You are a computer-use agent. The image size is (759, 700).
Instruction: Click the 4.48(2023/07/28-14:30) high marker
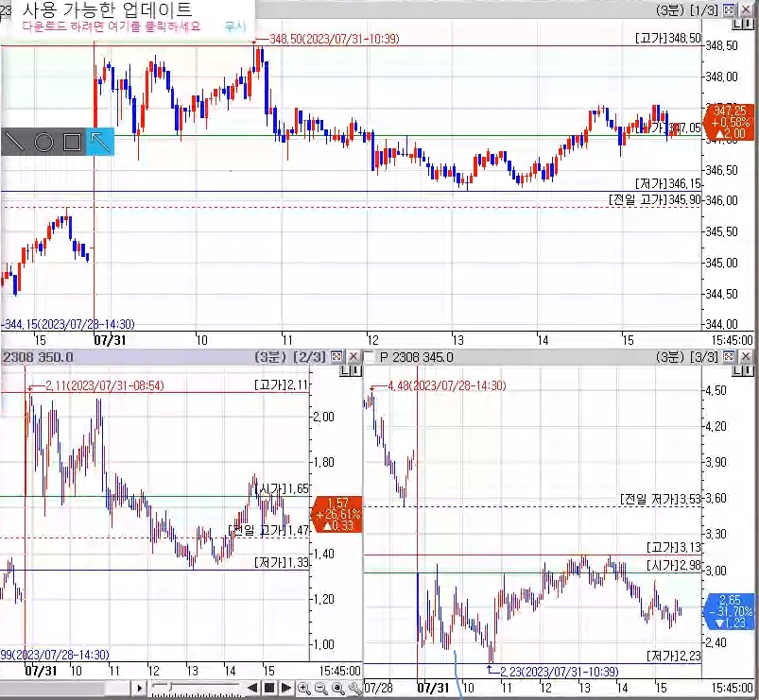(x=447, y=385)
